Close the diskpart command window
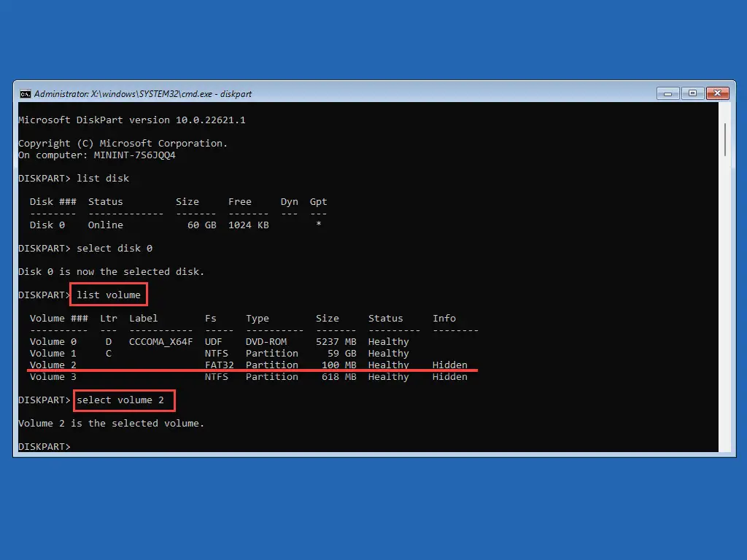Screen dimensions: 747x560 pos(718,93)
